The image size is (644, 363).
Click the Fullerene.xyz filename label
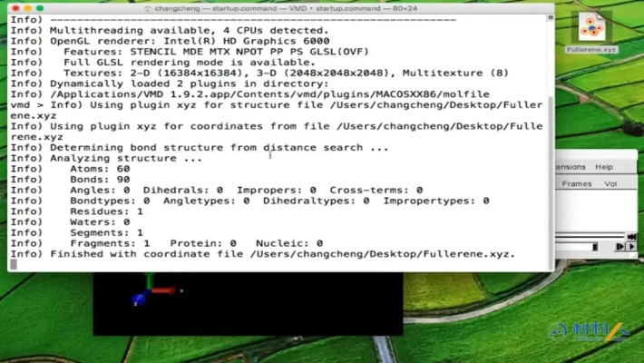click(591, 50)
